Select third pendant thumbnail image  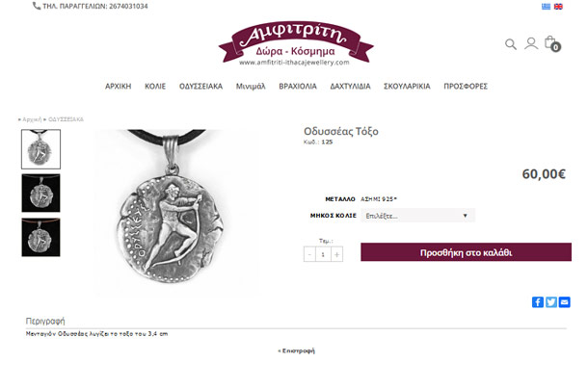coord(40,237)
